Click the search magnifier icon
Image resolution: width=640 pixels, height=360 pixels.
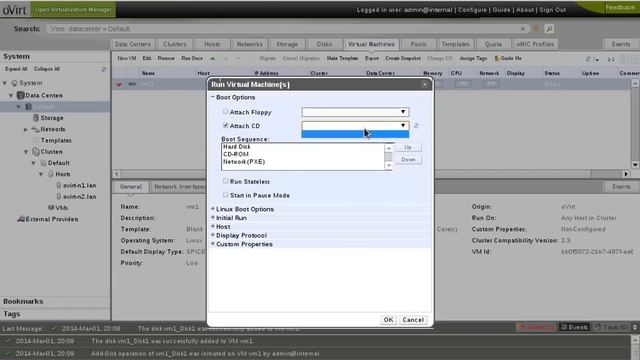pos(549,29)
